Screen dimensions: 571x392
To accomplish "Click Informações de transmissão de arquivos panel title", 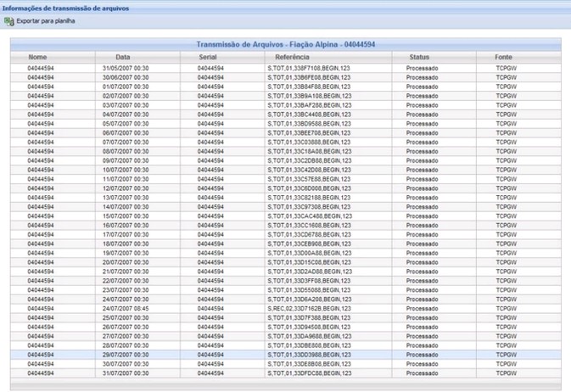I will [x=59, y=8].
